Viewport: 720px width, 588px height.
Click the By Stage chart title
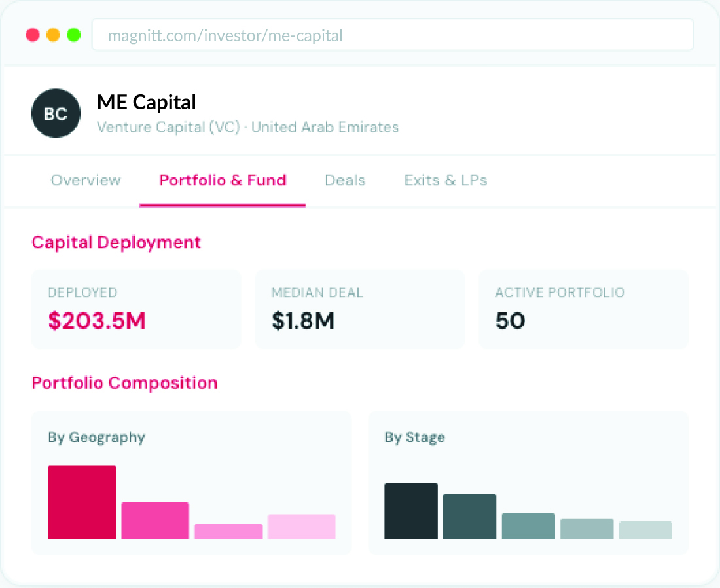pos(415,437)
